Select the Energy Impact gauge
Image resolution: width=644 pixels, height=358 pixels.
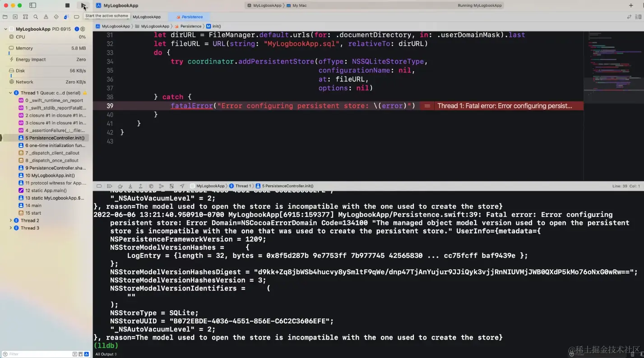pyautogui.click(x=47, y=60)
